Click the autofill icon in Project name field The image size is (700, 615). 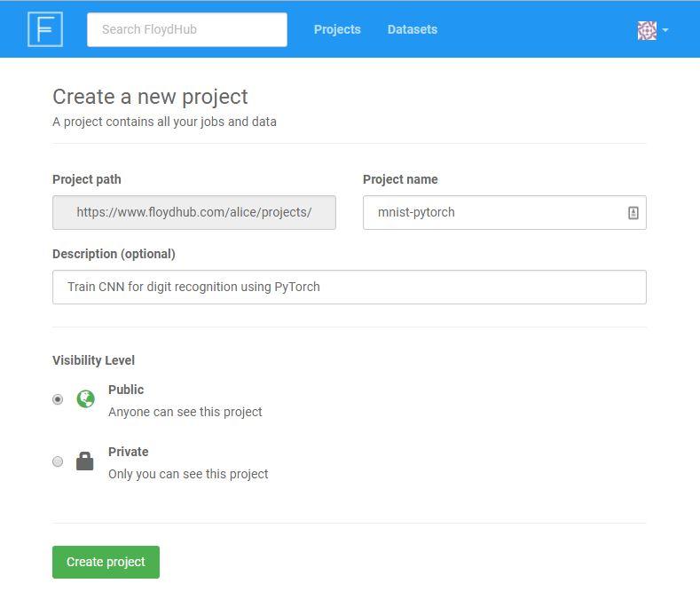[x=633, y=213]
